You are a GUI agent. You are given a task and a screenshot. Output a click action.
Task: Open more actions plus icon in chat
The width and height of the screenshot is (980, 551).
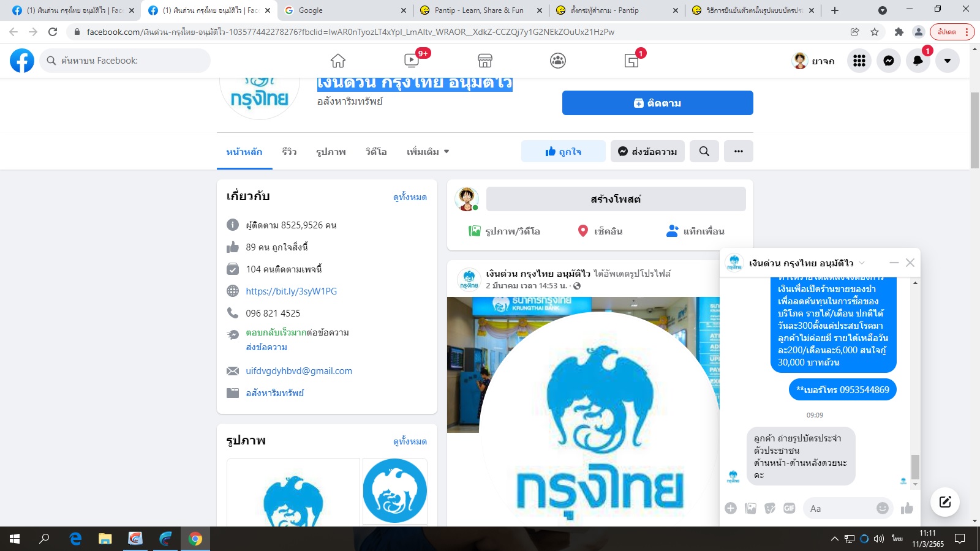[731, 508]
